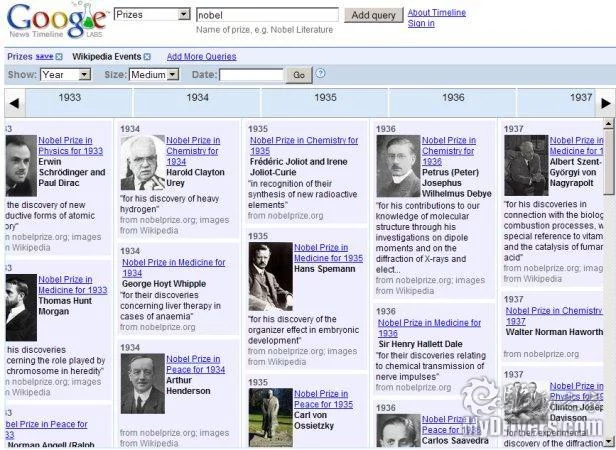Jump to 1935 in the timeline header

pos(325,98)
